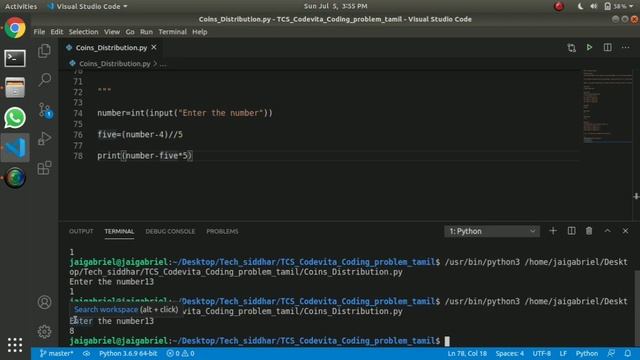The width and height of the screenshot is (640, 360).
Task: Open the Extensions view
Action: click(x=44, y=168)
